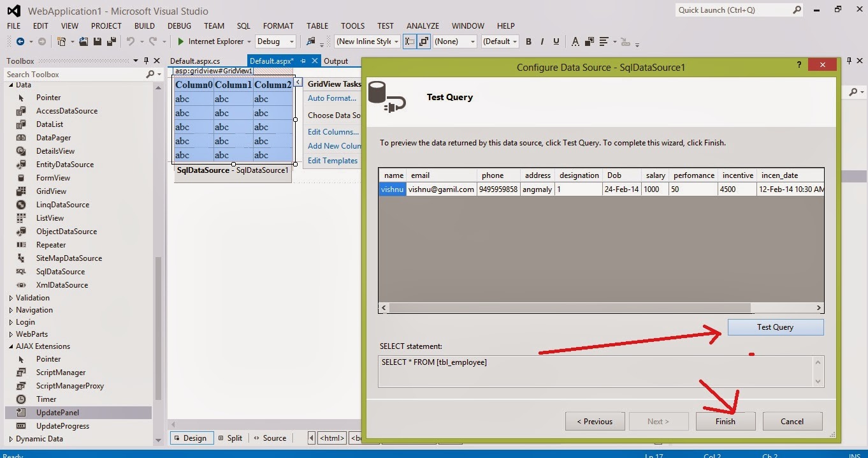Click the Previous button in wizard
This screenshot has height=458, width=868.
[x=595, y=421]
